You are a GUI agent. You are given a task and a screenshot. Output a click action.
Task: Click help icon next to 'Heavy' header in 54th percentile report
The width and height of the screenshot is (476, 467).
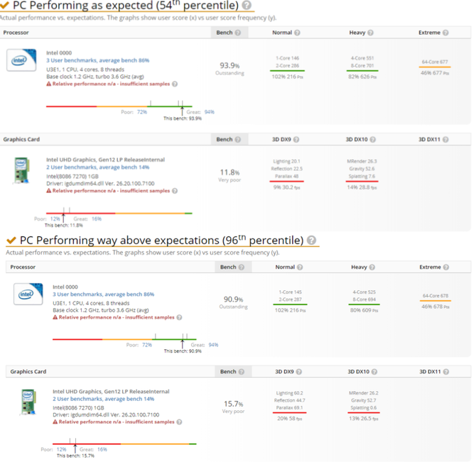coord(371,33)
